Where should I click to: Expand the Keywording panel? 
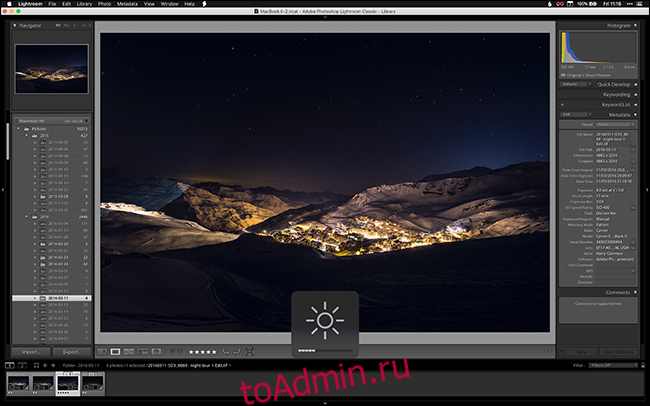pos(637,94)
